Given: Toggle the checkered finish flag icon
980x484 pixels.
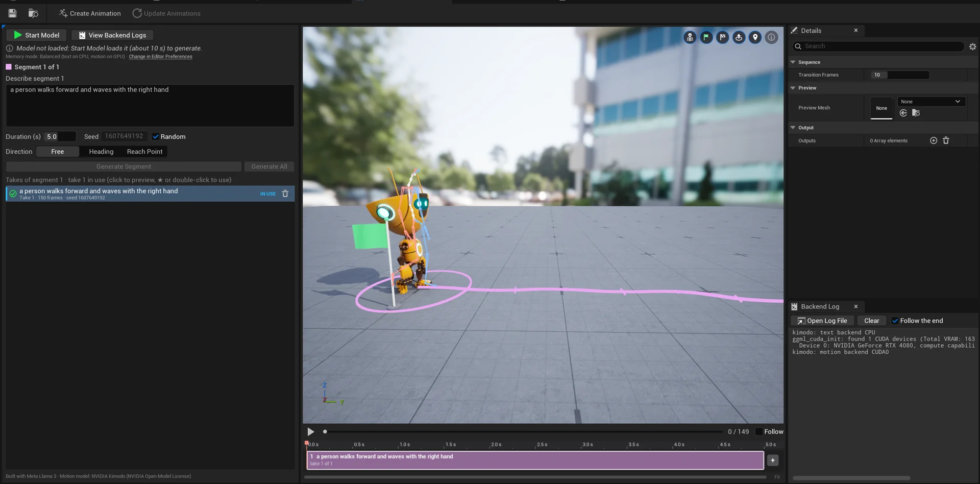Looking at the screenshot, I should [722, 37].
